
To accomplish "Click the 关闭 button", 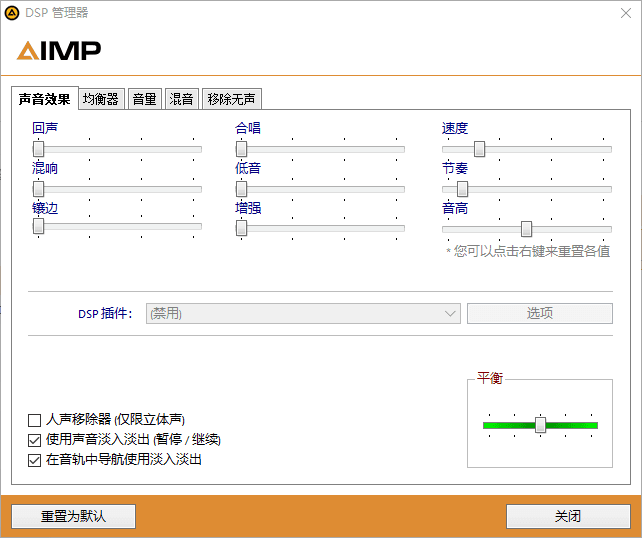I will point(568,516).
